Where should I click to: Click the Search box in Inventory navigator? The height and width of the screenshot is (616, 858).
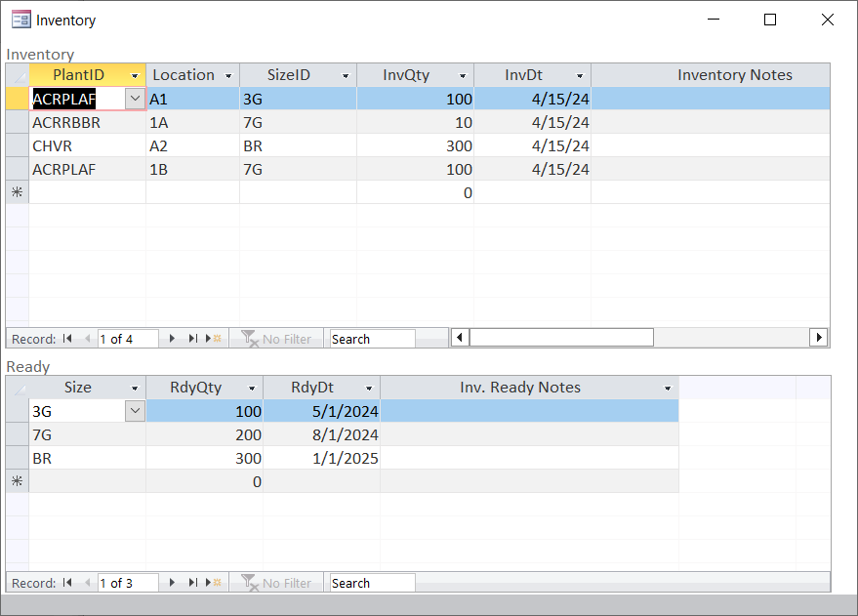(372, 339)
